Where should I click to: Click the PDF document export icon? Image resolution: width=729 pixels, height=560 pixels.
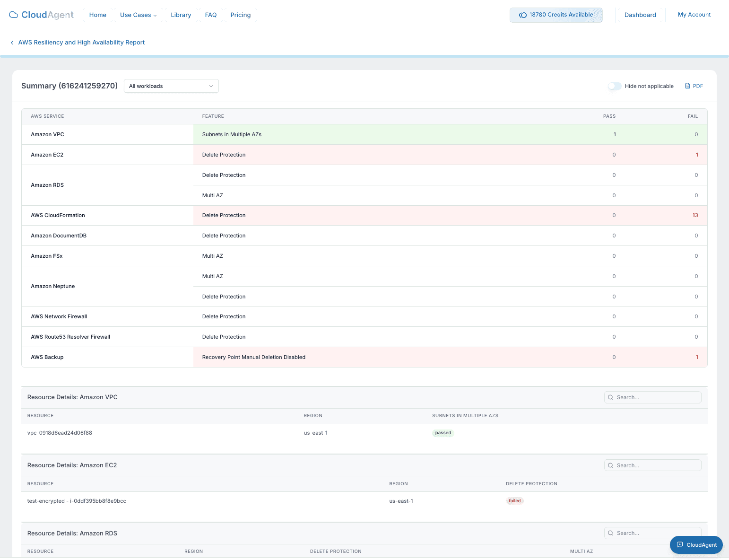[x=687, y=86]
